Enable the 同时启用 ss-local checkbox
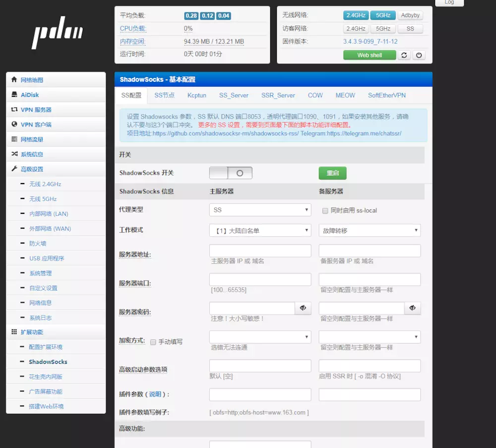This screenshot has height=448, width=496. [325, 210]
